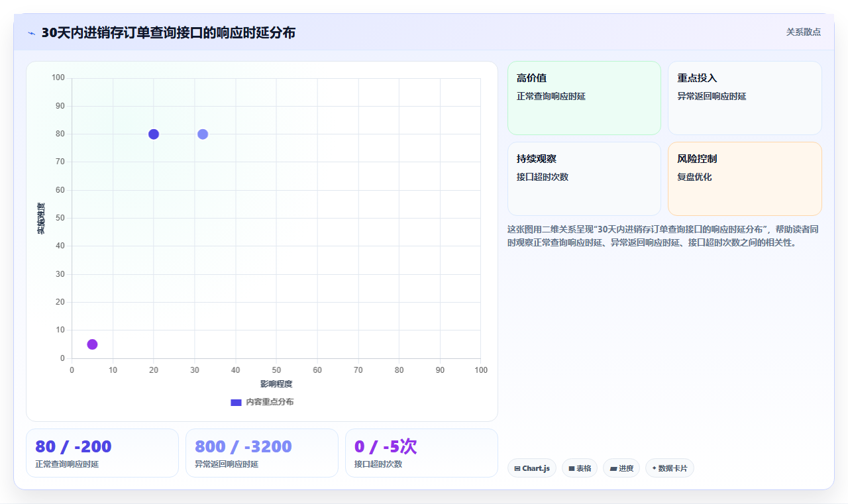Click the 表格 tag chip
The height and width of the screenshot is (504, 848).
(x=580, y=468)
